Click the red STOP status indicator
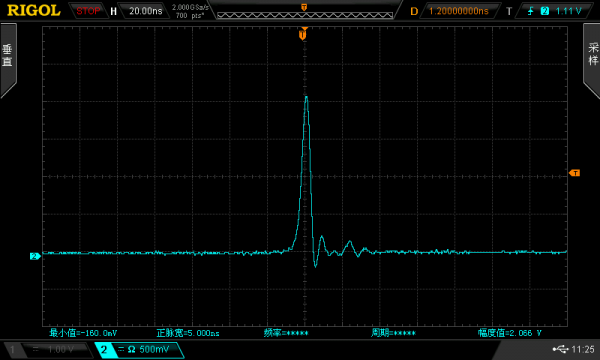 click(88, 11)
